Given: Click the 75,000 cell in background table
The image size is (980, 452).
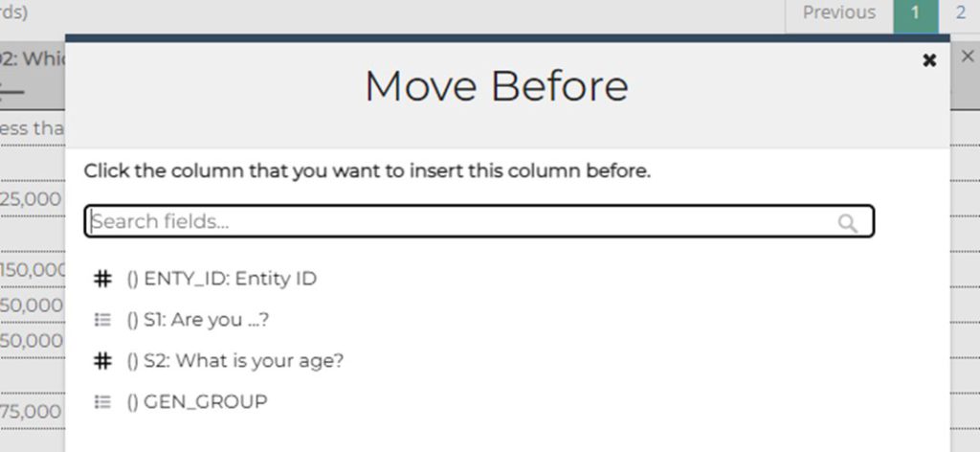Looking at the screenshot, I should pyautogui.click(x=31, y=411).
